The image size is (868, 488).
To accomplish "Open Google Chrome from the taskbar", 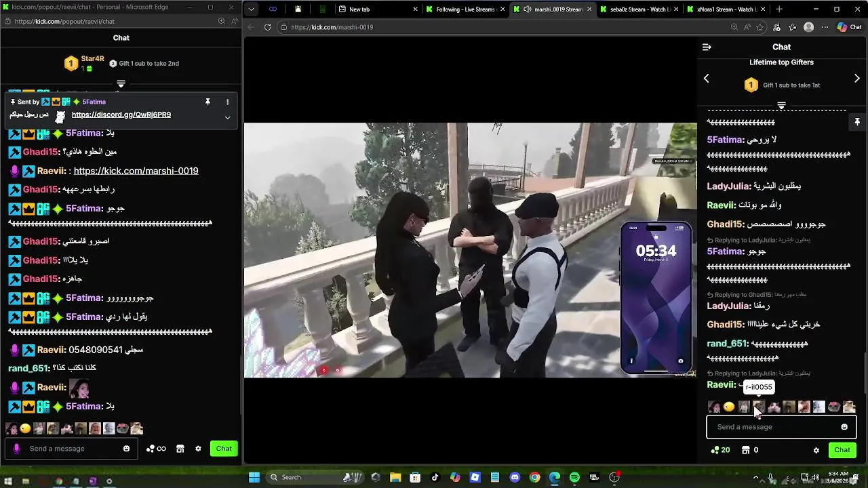I will pyautogui.click(x=534, y=477).
